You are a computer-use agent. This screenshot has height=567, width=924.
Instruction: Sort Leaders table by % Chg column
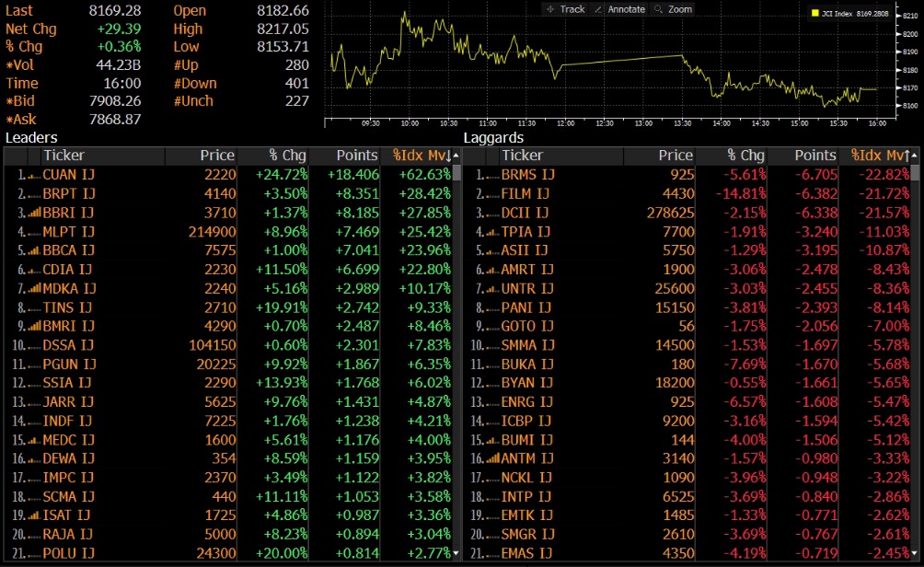pyautogui.click(x=286, y=156)
